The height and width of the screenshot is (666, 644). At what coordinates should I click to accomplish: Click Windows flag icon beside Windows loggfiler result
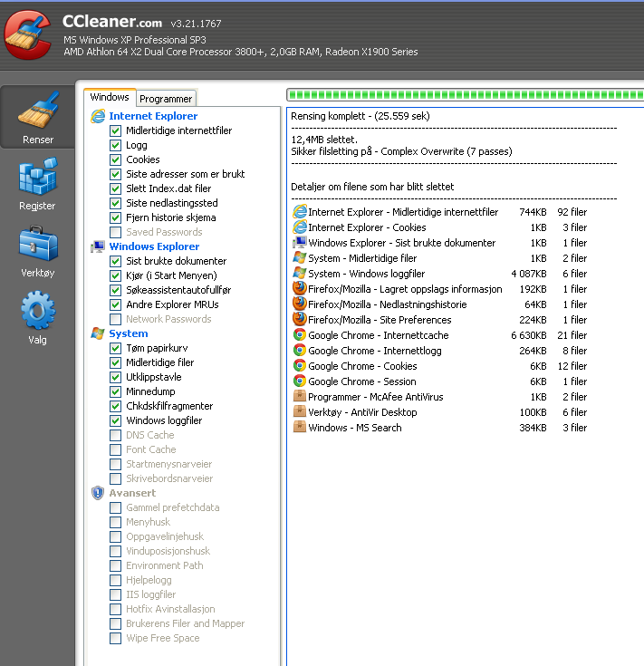[x=300, y=273]
